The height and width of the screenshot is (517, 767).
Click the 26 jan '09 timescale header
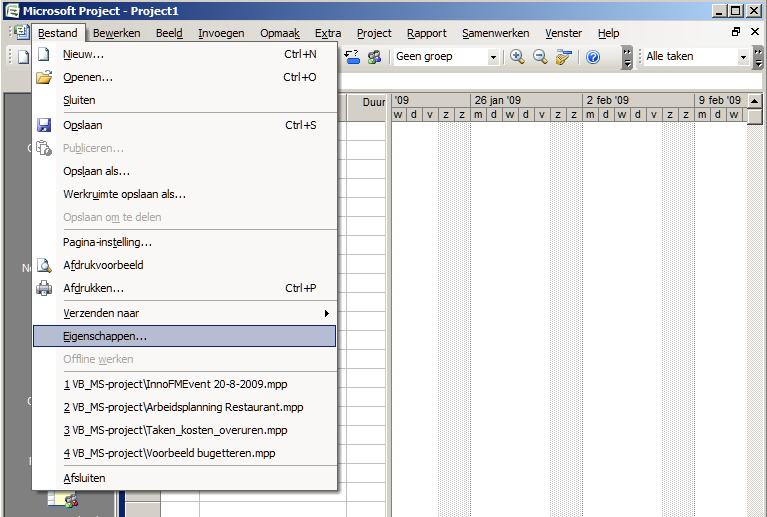526,100
